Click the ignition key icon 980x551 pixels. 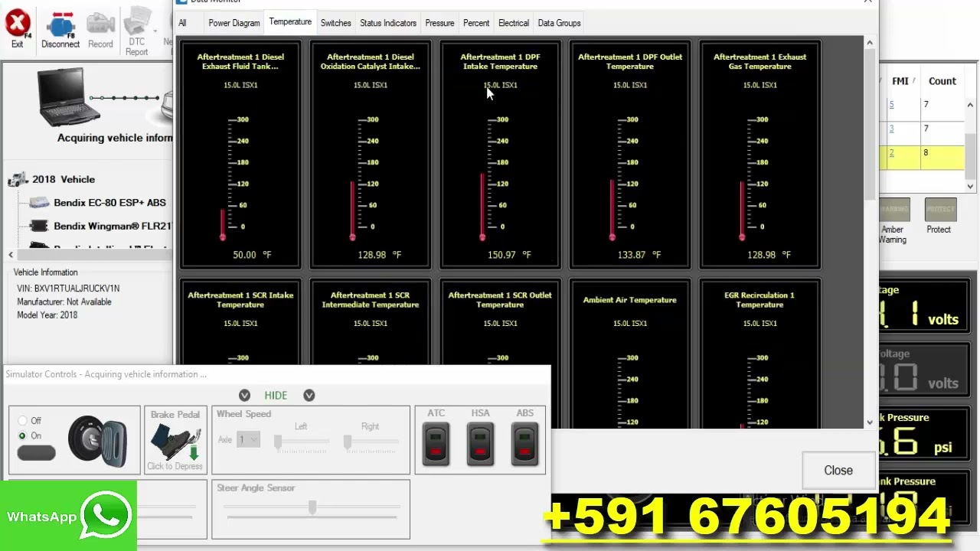[x=98, y=442]
